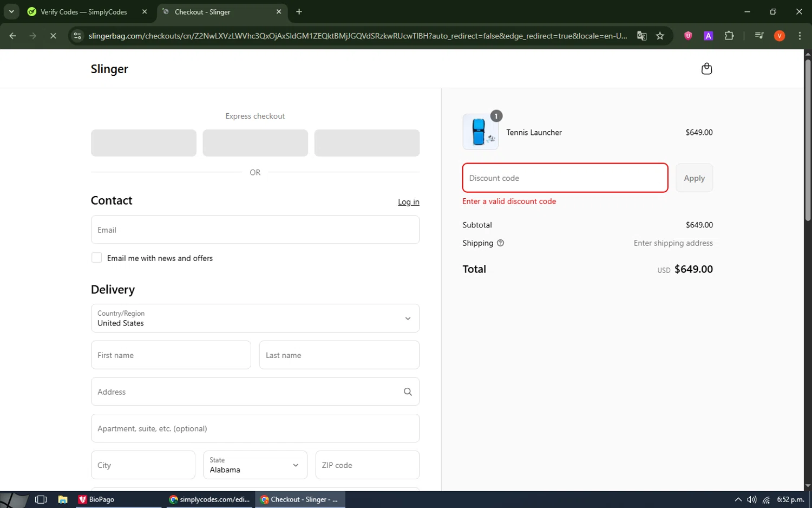
Task: Click the Tennis Launcher product name
Action: (x=534, y=132)
